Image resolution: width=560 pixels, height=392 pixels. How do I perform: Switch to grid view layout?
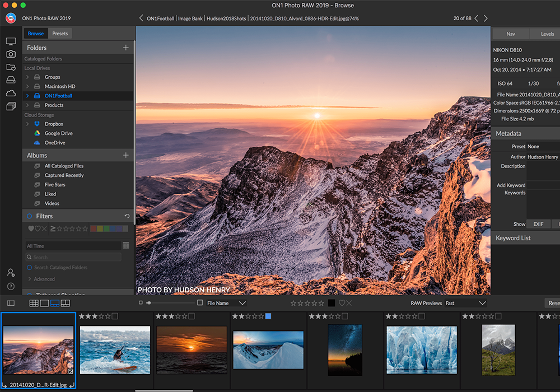pos(34,303)
